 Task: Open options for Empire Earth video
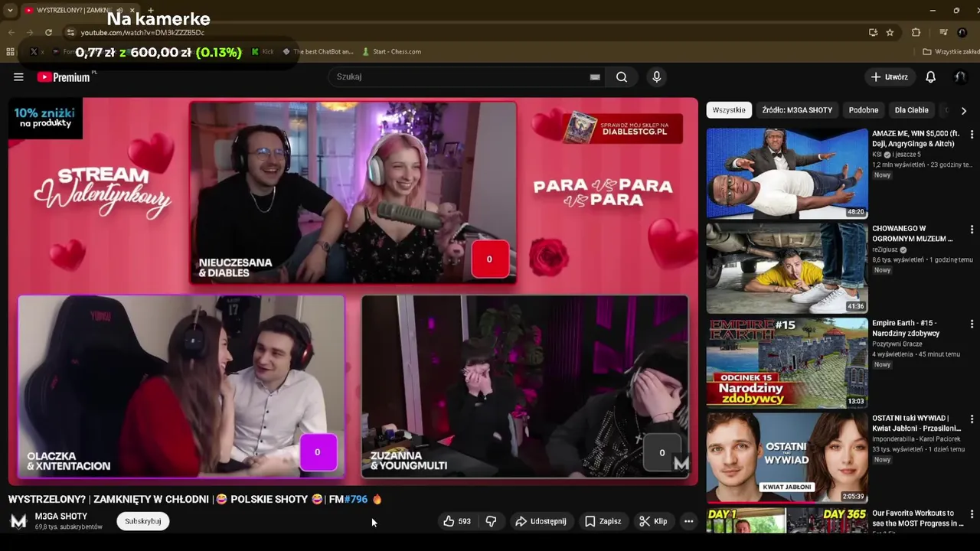coord(972,324)
